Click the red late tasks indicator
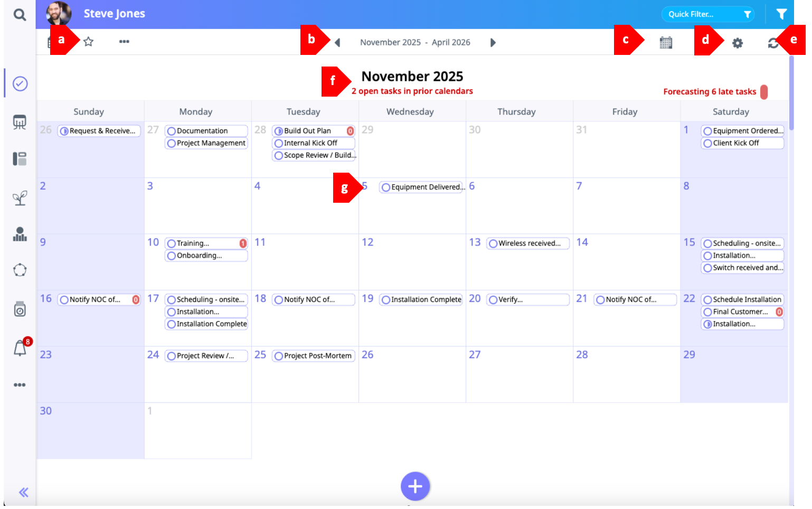The width and height of the screenshot is (812, 509). pyautogui.click(x=763, y=92)
